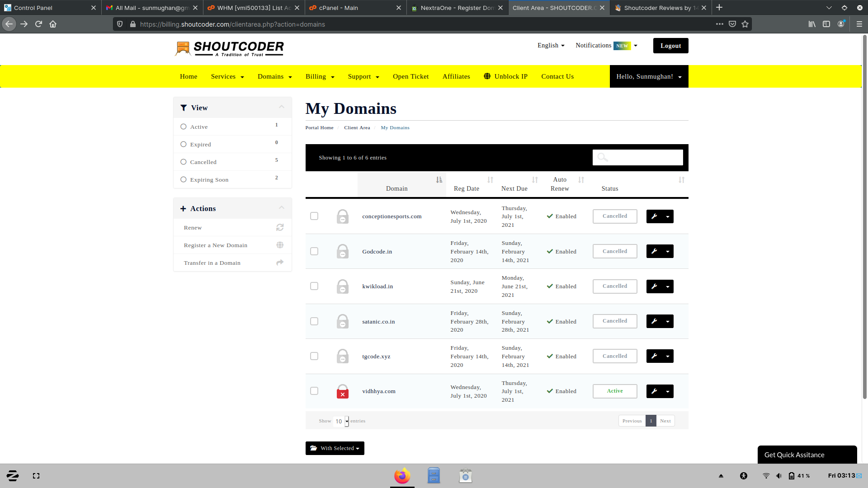Check the box for Godcode.in
Screen dimensions: 868x488
click(x=314, y=251)
